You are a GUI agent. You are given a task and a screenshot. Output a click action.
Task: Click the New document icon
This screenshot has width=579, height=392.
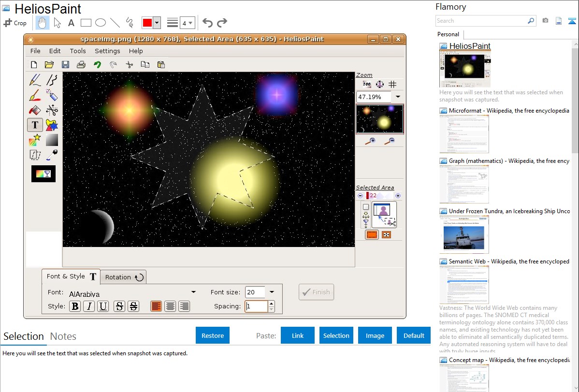[x=34, y=65]
